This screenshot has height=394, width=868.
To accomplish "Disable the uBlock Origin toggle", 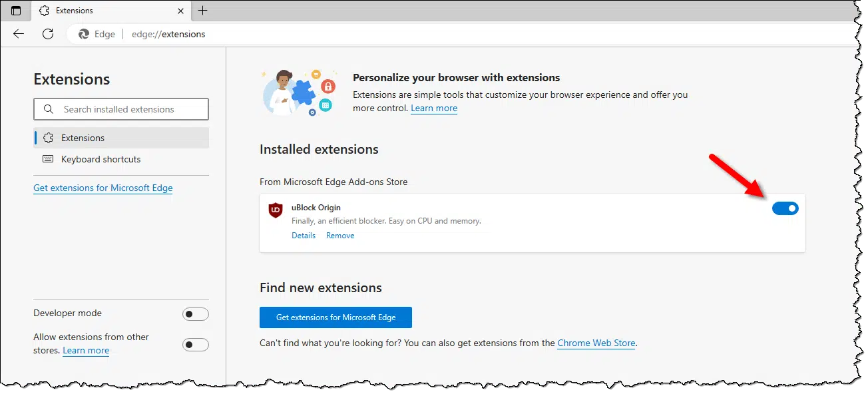I will tap(785, 208).
